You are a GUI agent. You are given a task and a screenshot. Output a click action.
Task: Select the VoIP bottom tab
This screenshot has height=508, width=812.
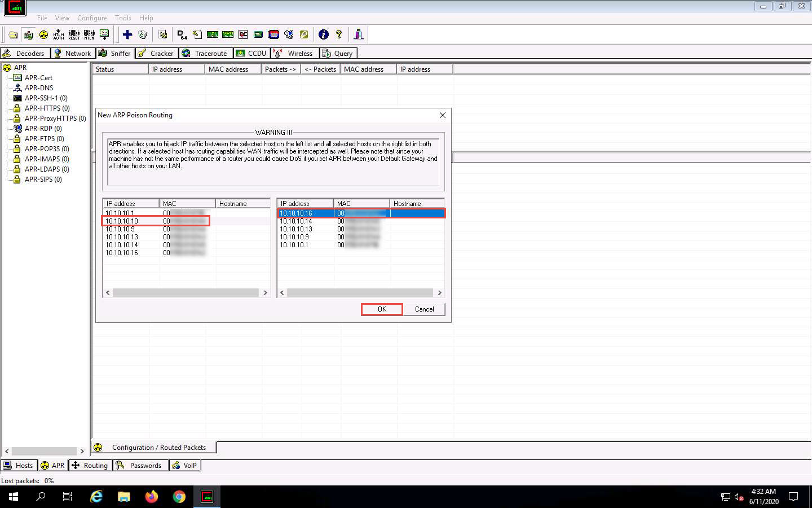pos(185,465)
